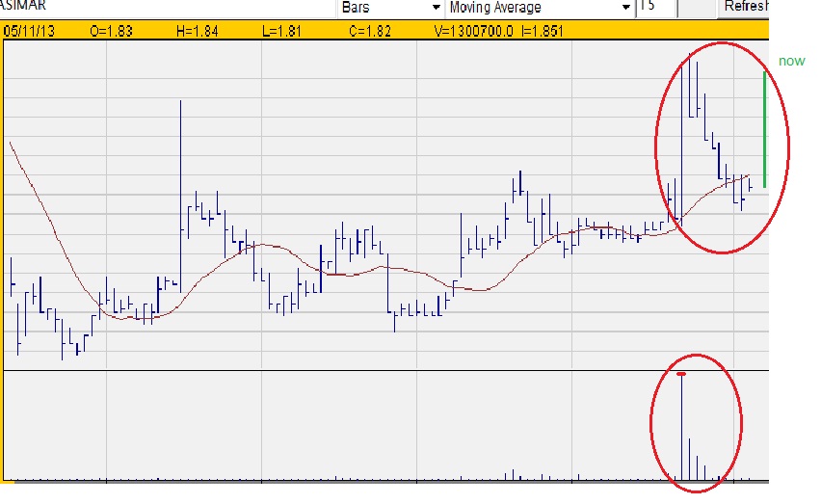Click the L=1.81 low value
This screenshot has width=821, height=504.
(281, 32)
